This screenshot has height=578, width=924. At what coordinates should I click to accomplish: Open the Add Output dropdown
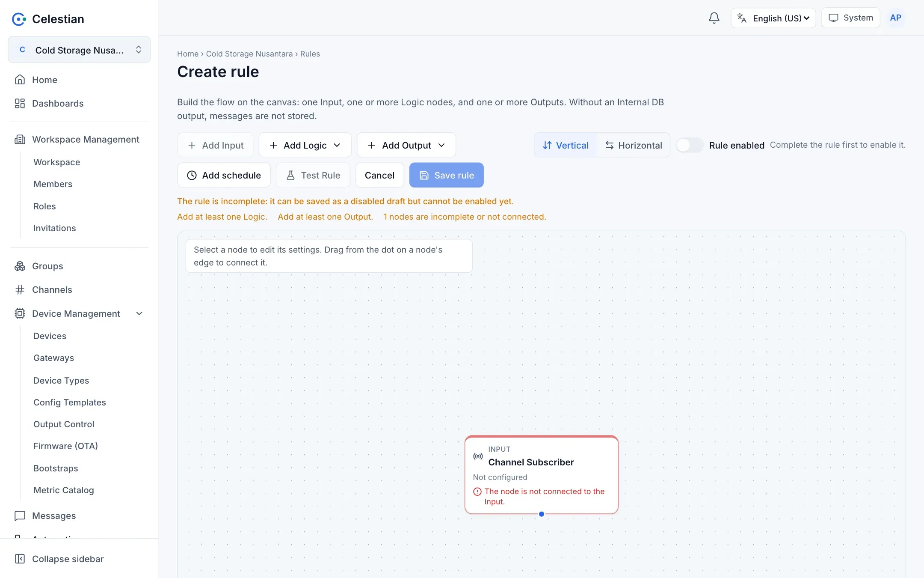pyautogui.click(x=406, y=145)
